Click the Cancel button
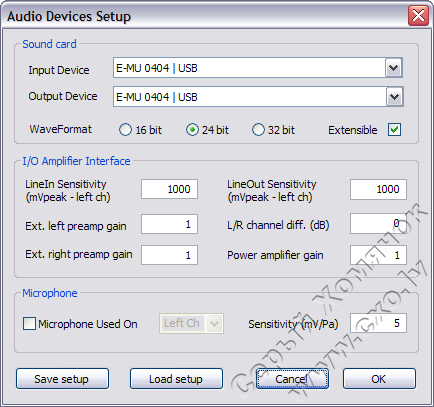434x407 pixels. 292,379
